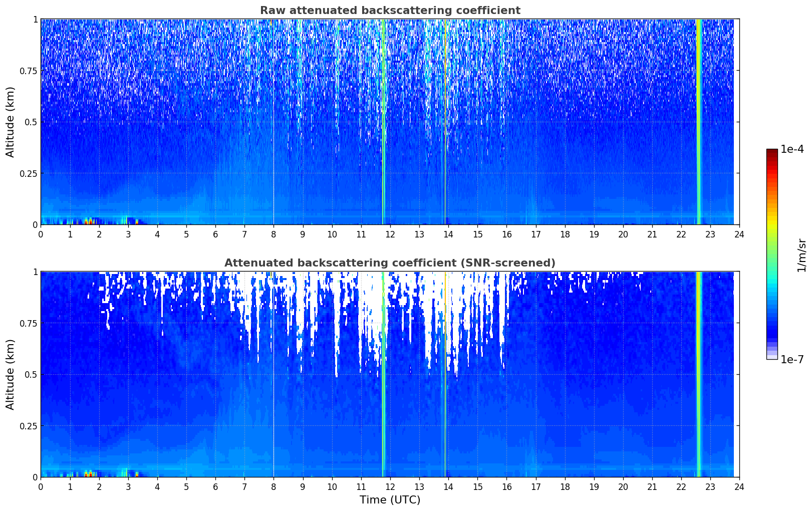Click hour tick '18' under the raw plot
The image size is (812, 511).
tap(565, 234)
